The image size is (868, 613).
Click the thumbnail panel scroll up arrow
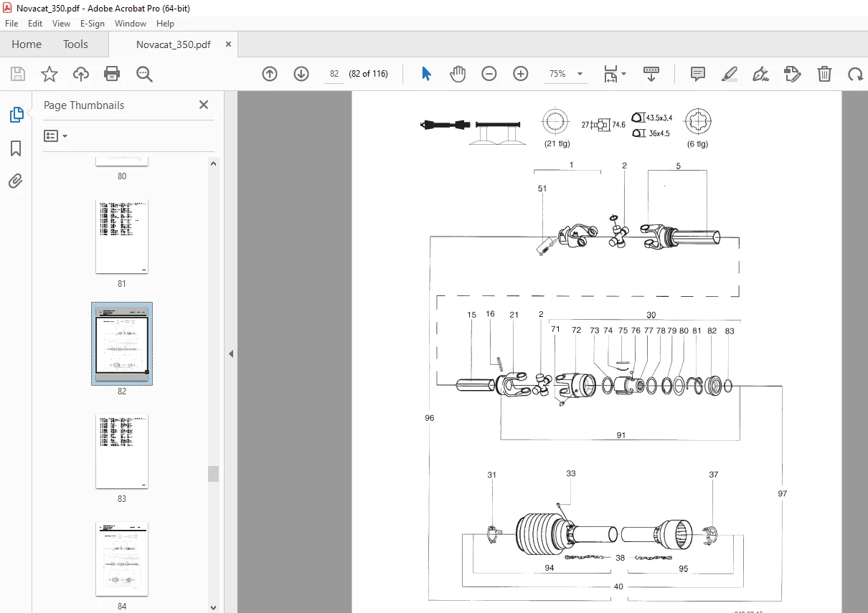(x=213, y=163)
